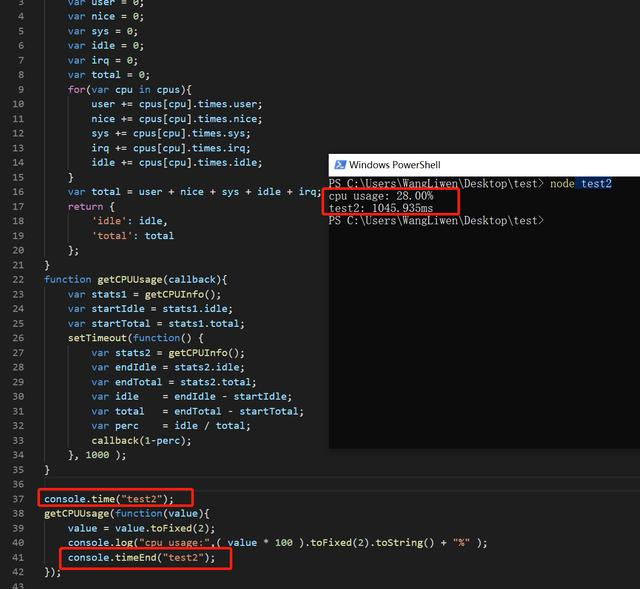Click the 'var total = 0;' code line
The width and height of the screenshot is (640, 589).
[x=109, y=75]
